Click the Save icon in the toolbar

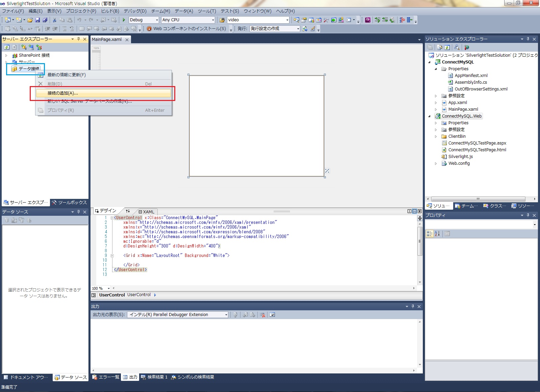[37, 20]
